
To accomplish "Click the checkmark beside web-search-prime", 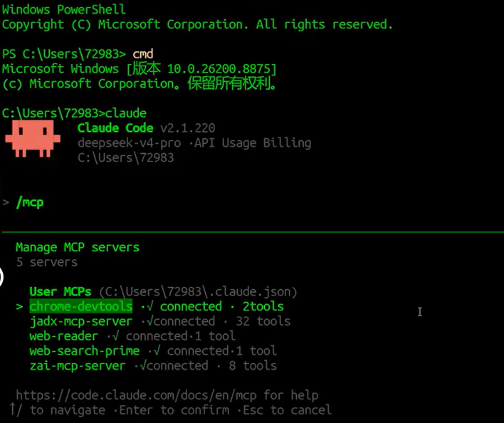I will [x=157, y=350].
